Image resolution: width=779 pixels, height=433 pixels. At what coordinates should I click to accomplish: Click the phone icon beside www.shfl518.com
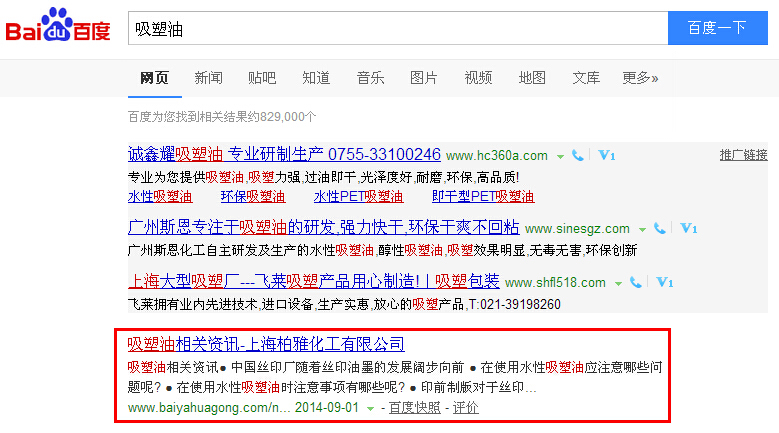pyautogui.click(x=635, y=283)
